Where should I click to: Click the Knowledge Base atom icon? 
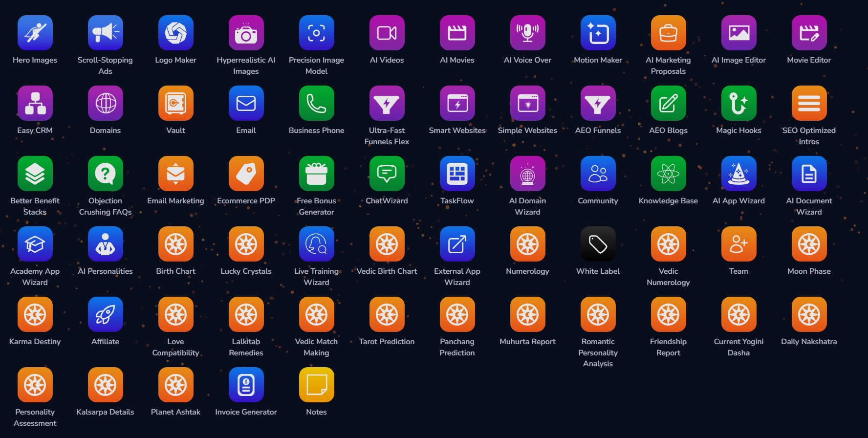pos(669,174)
